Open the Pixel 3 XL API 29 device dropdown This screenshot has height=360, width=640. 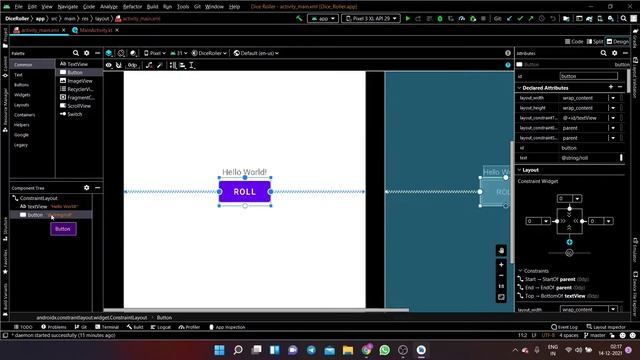click(371, 18)
